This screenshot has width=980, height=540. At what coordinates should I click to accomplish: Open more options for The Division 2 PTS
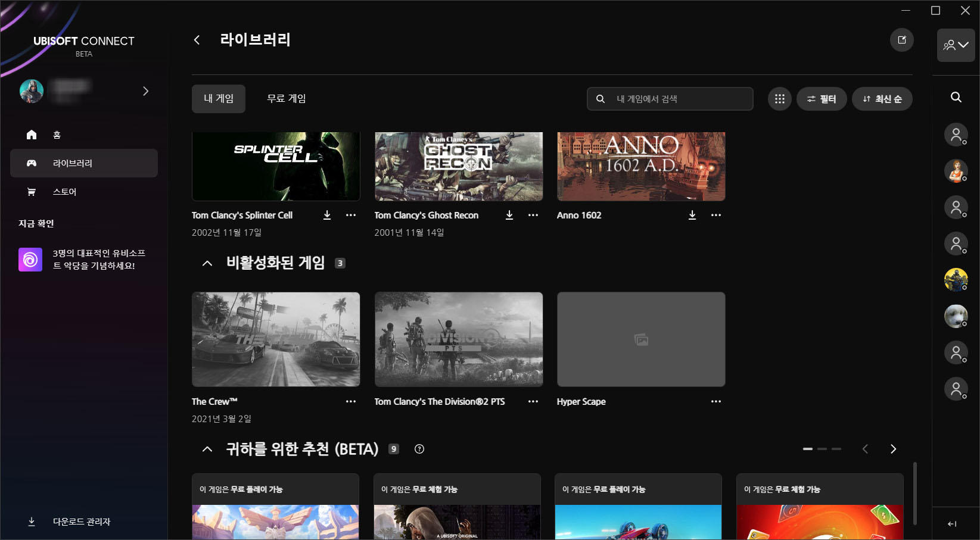click(x=533, y=401)
